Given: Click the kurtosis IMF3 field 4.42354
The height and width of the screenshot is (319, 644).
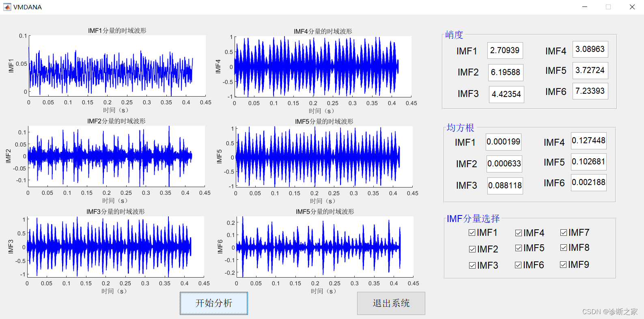Looking at the screenshot, I should pyautogui.click(x=506, y=95).
